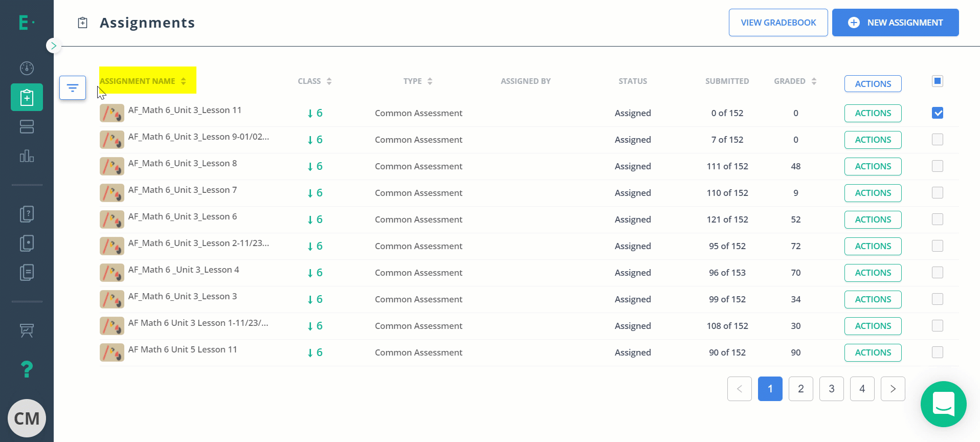The image size is (980, 442).
Task: Open the header ACTIONS dropdown
Action: 873,84
